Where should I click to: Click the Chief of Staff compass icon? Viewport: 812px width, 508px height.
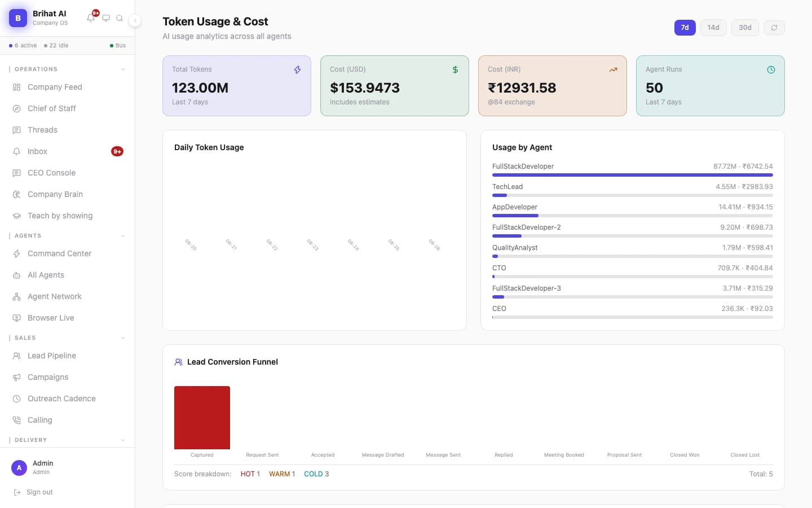click(x=17, y=108)
